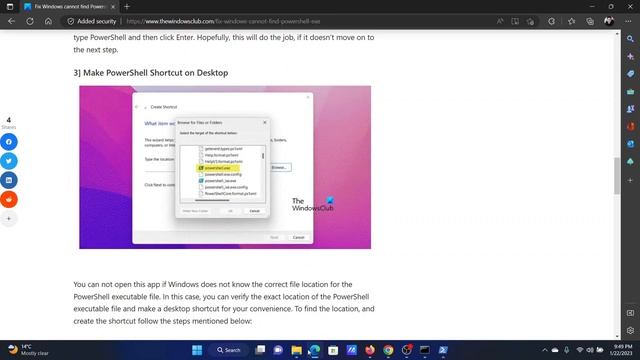Open the green tree icon in sidebar
The height and width of the screenshot is (360, 640).
pyautogui.click(x=630, y=162)
